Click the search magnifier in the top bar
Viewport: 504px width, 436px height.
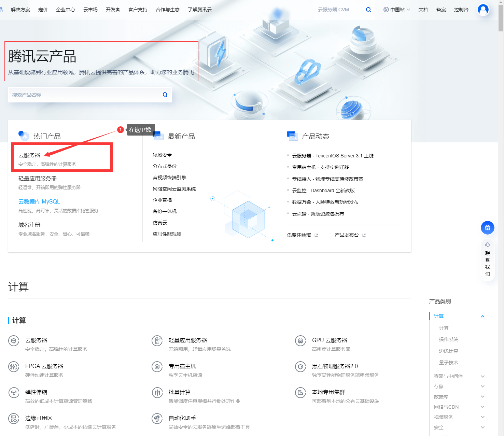click(368, 10)
